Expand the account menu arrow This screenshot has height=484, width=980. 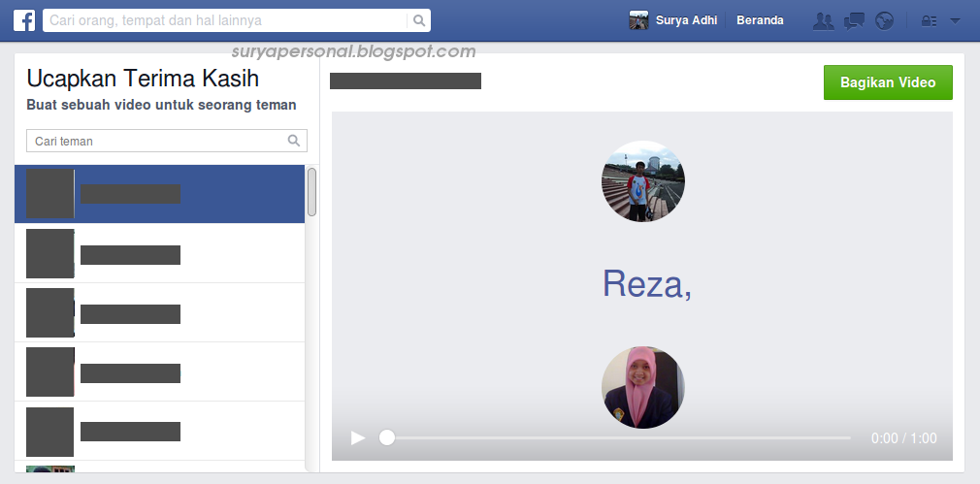pyautogui.click(x=955, y=20)
